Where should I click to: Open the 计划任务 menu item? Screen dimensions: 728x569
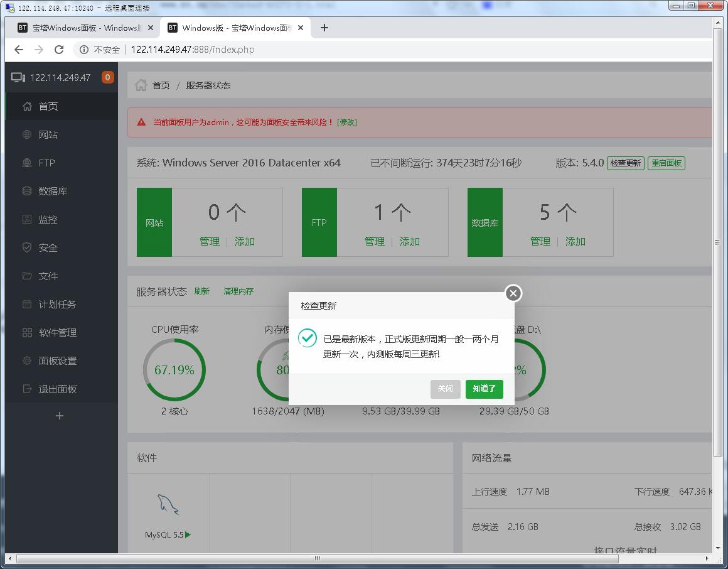point(62,304)
